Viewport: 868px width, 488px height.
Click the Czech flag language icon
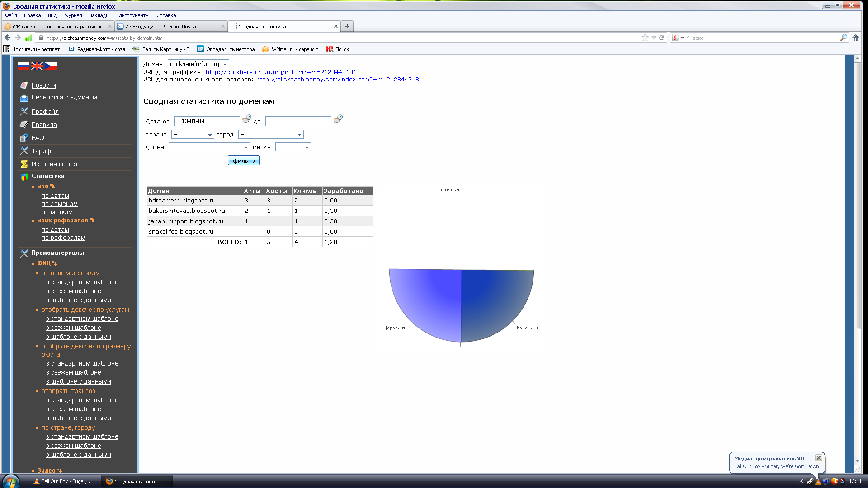(51, 66)
